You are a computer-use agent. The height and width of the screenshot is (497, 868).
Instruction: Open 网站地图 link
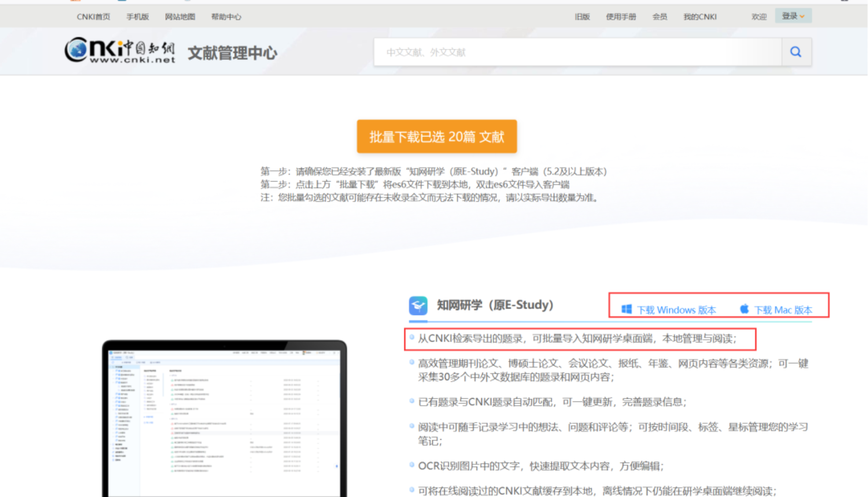(180, 17)
